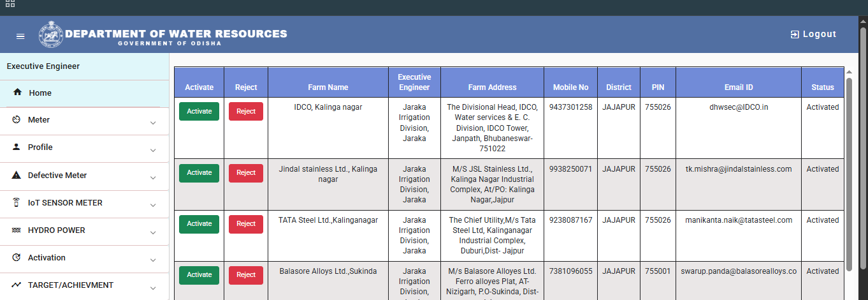Image resolution: width=868 pixels, height=300 pixels.
Task: Reject the Jindal stainless Ltd. farm
Action: (x=246, y=173)
